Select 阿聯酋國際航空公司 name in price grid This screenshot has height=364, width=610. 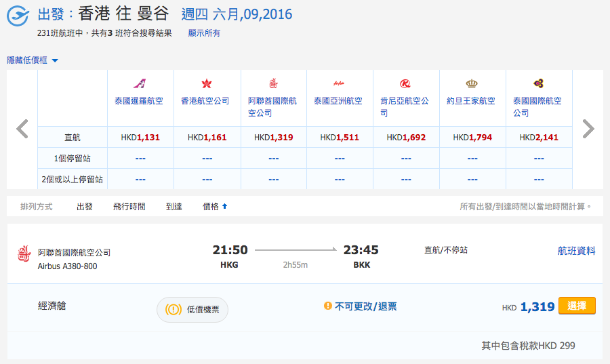pyautogui.click(x=272, y=107)
